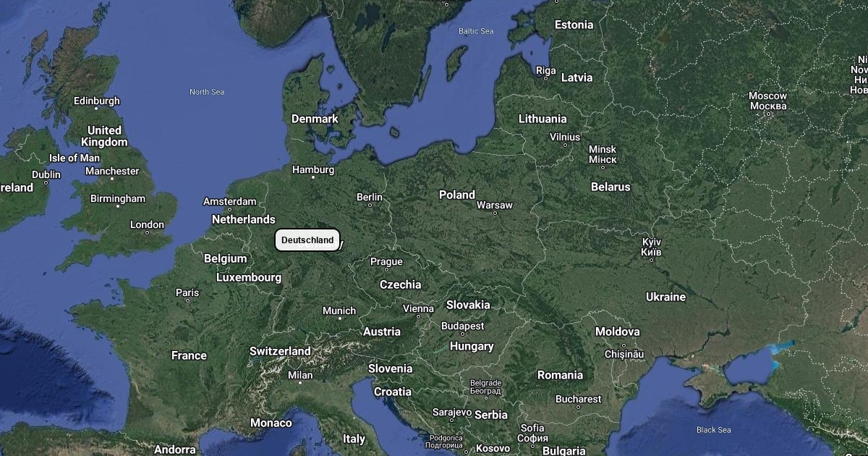The image size is (868, 456).
Task: Click the Deutschland tooltip label
Action: click(x=307, y=240)
